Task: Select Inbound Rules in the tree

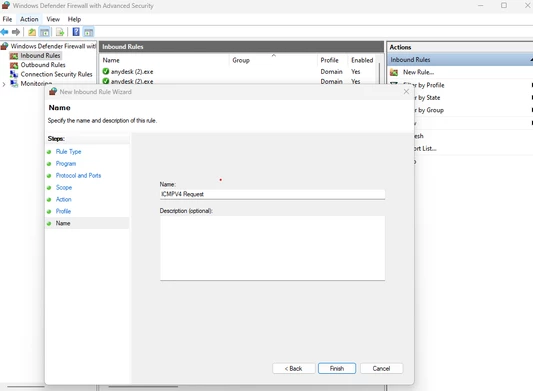Action: pyautogui.click(x=40, y=55)
